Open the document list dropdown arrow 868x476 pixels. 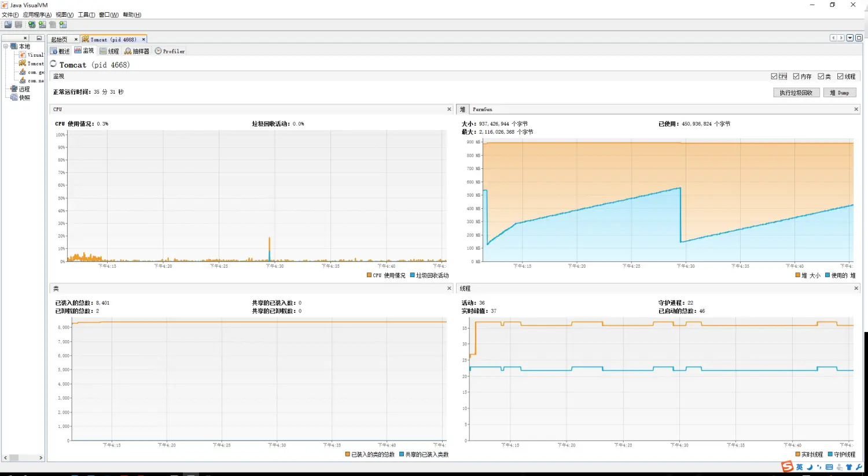tap(850, 38)
